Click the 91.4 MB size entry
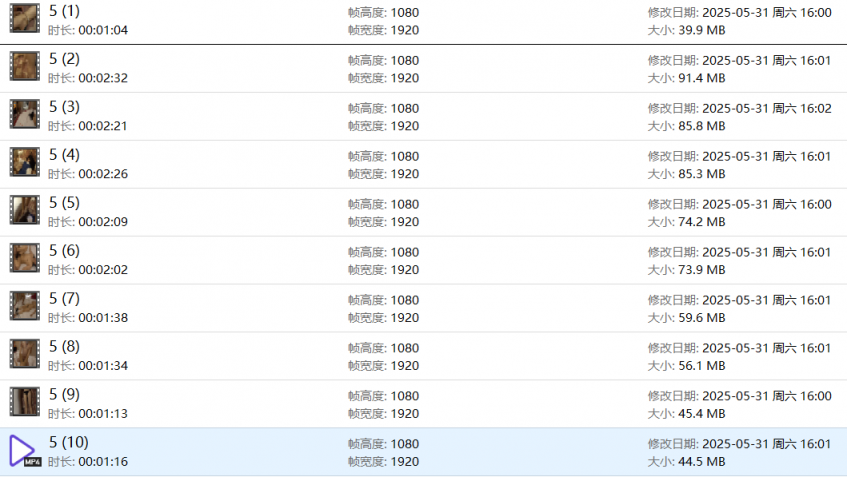847x477 pixels. pyautogui.click(x=701, y=78)
